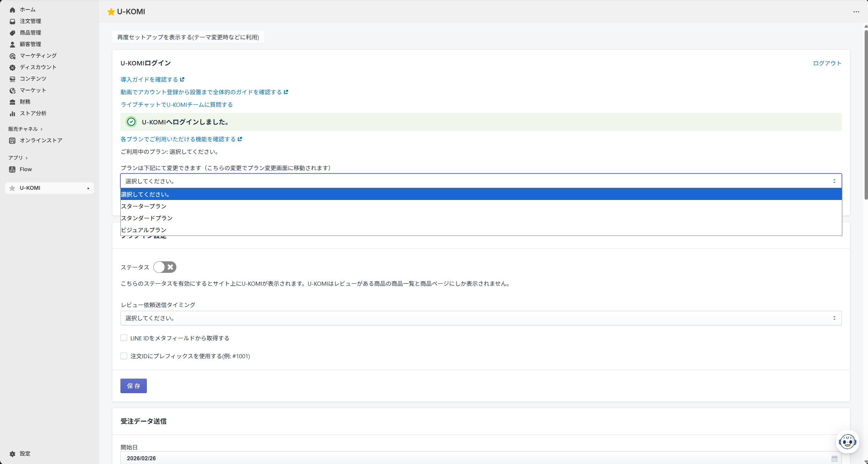Click the 商品管理 product tag icon
Screen dimensions: 868x464
point(13,33)
